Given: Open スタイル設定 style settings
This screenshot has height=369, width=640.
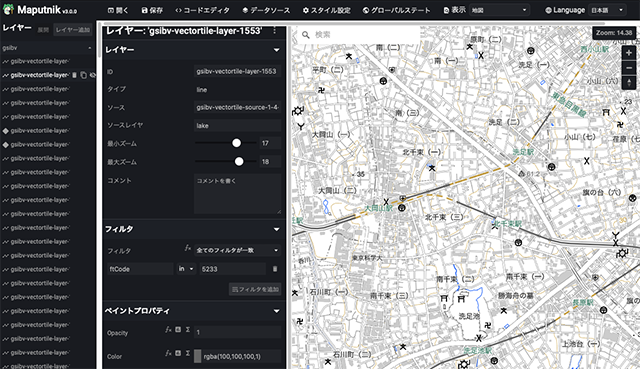Looking at the screenshot, I should click(327, 10).
